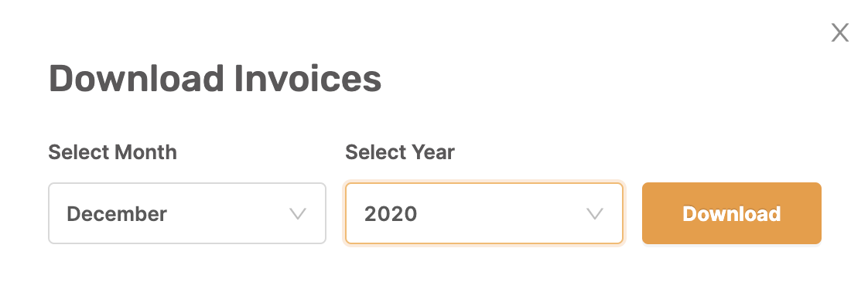Click the Download Invoices heading

pyautogui.click(x=215, y=78)
